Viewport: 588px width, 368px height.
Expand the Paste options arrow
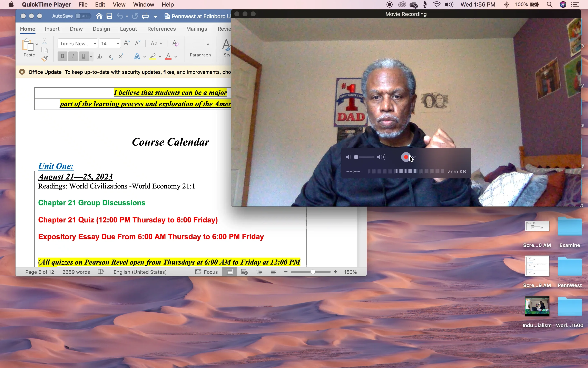37,44
